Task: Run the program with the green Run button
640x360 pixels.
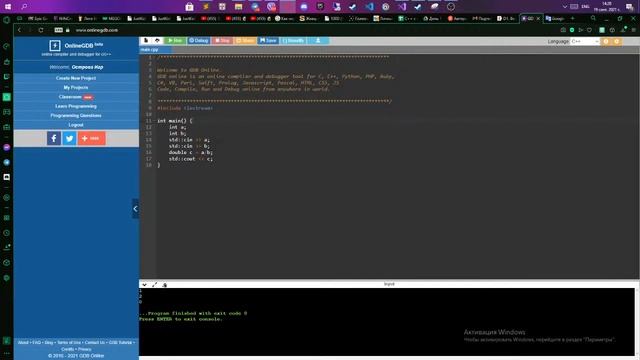Action: [175, 40]
